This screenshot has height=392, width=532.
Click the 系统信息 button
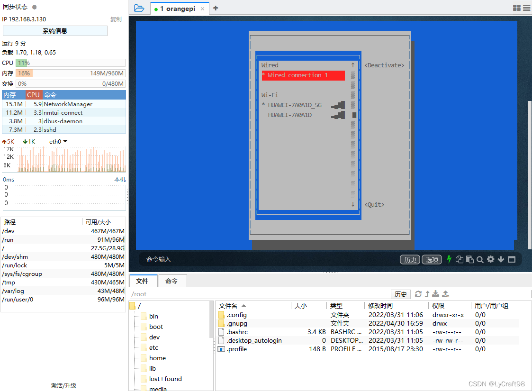(55, 31)
